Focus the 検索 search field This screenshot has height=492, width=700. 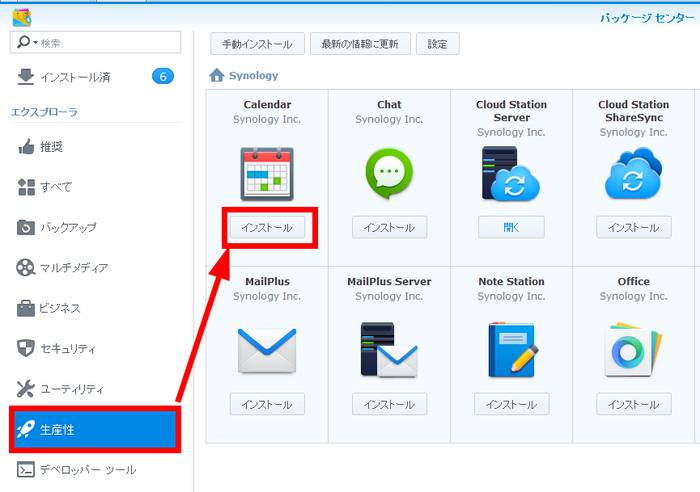(95, 42)
